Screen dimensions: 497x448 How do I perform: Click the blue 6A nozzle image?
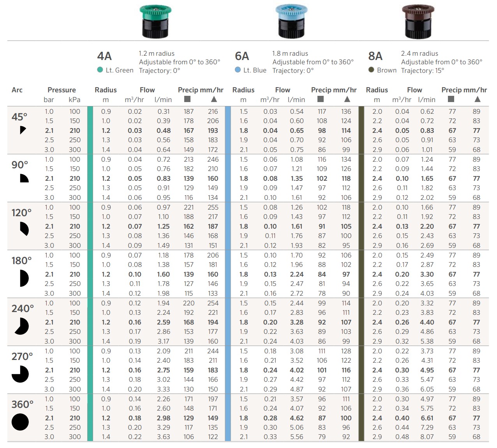pyautogui.click(x=291, y=21)
